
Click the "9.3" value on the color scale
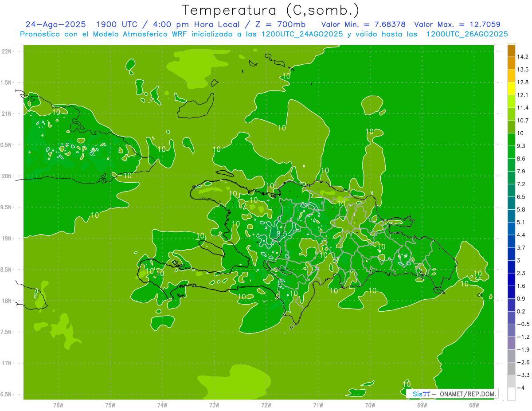[522, 146]
